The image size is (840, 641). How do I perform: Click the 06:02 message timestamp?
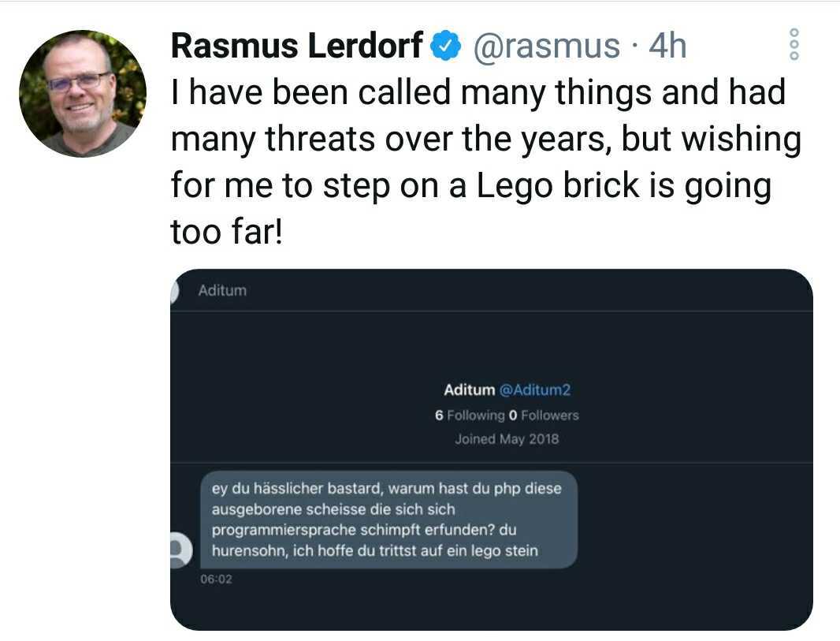216,580
